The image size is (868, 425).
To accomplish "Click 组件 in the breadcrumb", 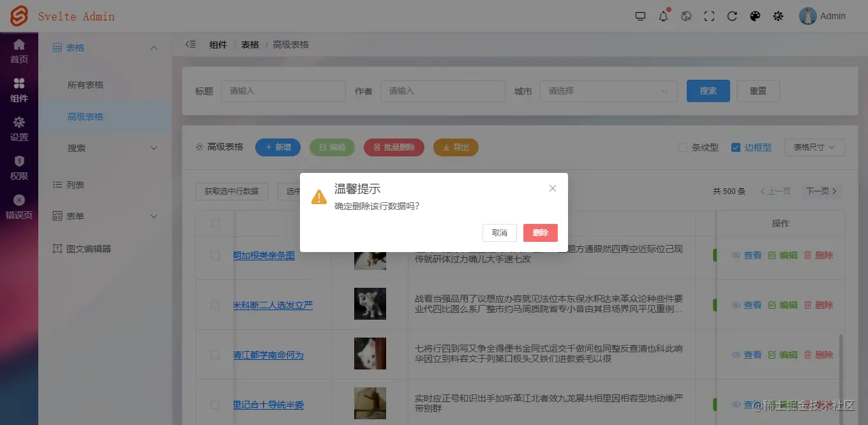I will click(x=218, y=45).
